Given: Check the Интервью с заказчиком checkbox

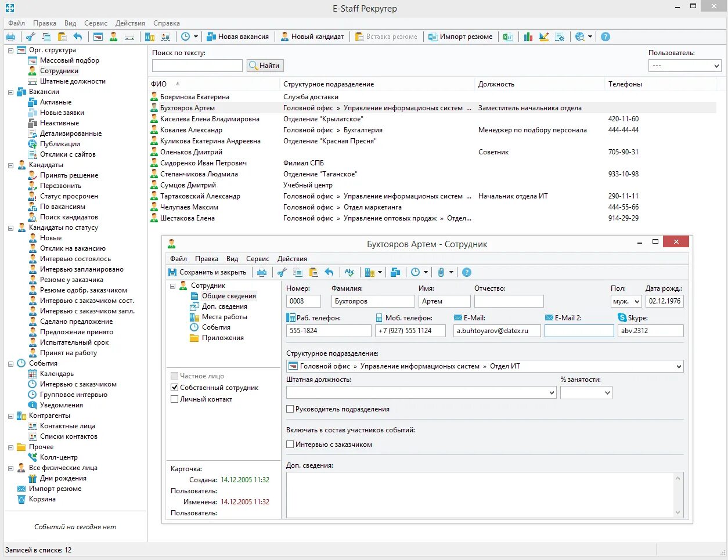Looking at the screenshot, I should (x=290, y=445).
